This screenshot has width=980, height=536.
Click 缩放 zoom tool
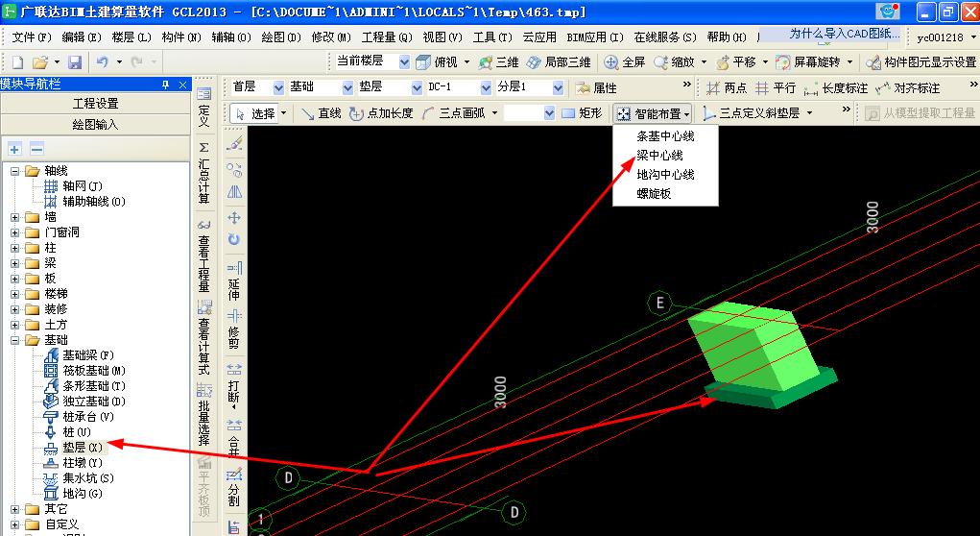675,61
